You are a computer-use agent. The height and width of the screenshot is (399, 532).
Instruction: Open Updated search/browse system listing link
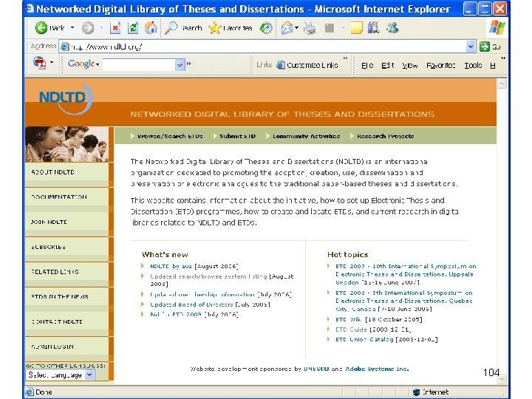pyautogui.click(x=208, y=276)
